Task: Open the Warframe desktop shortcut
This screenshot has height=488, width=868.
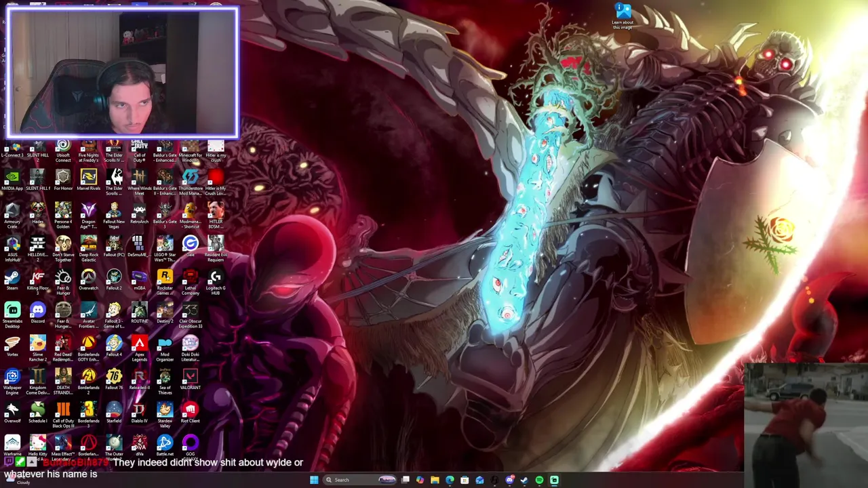Action: click(x=12, y=447)
